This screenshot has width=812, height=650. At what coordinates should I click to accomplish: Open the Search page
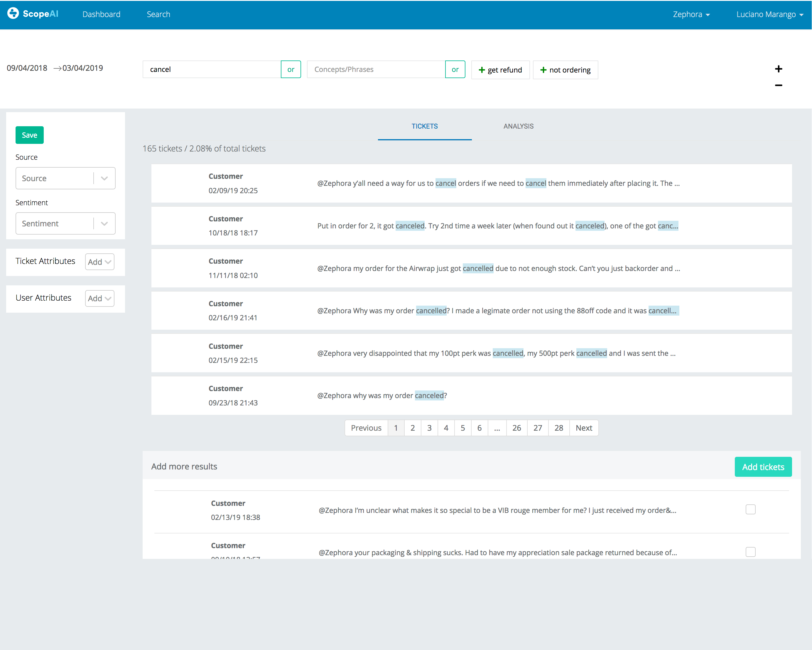pos(158,14)
